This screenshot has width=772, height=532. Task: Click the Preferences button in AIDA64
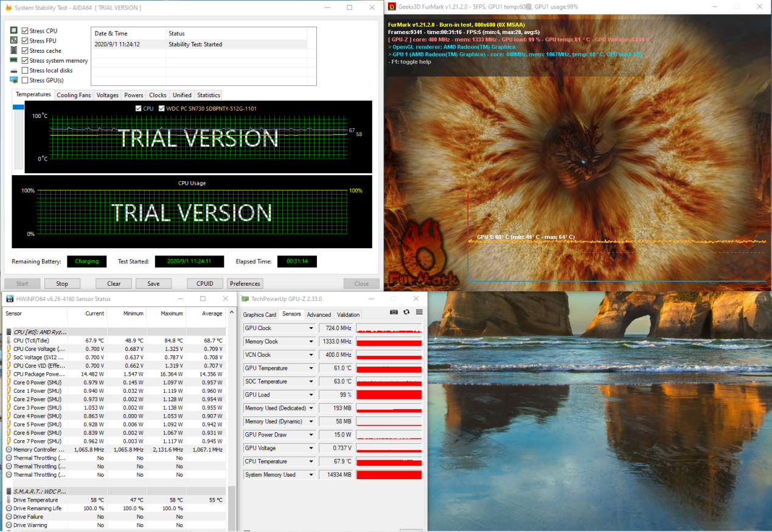(245, 283)
